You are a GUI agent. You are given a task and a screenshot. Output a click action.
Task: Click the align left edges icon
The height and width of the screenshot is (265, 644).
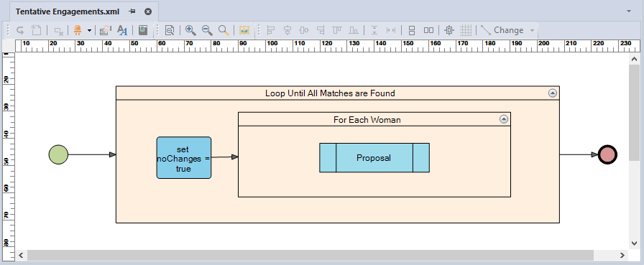point(271,30)
